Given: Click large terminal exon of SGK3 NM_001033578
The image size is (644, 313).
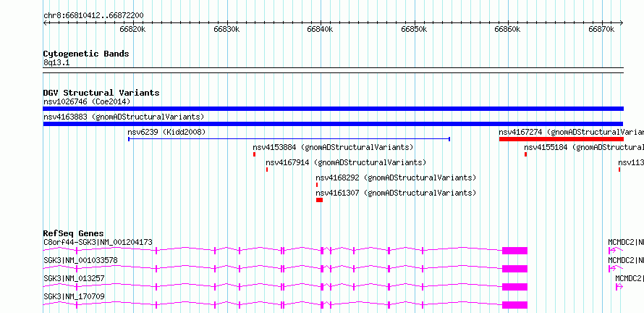Looking at the screenshot, I should point(514,269).
